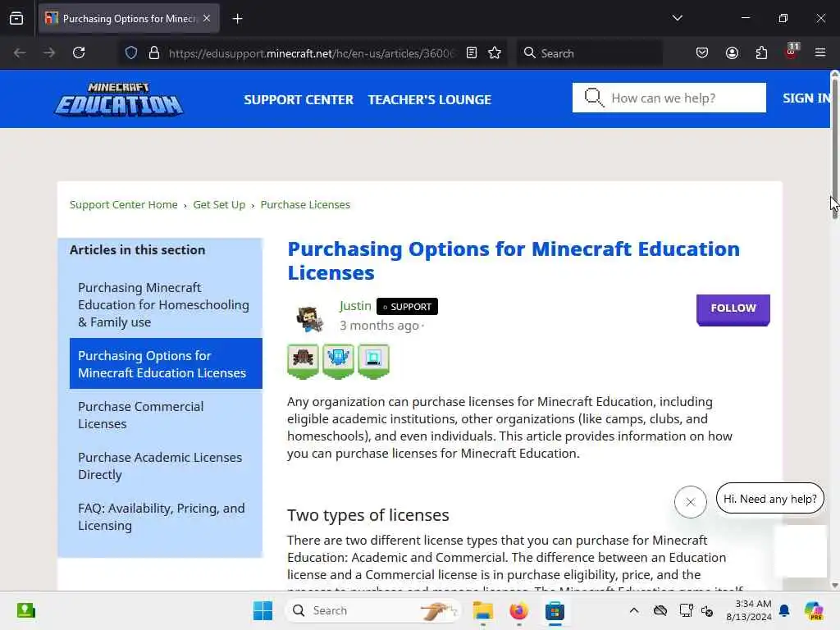Go to Purchase Licenses breadcrumb
This screenshot has height=630, width=840.
tap(305, 204)
